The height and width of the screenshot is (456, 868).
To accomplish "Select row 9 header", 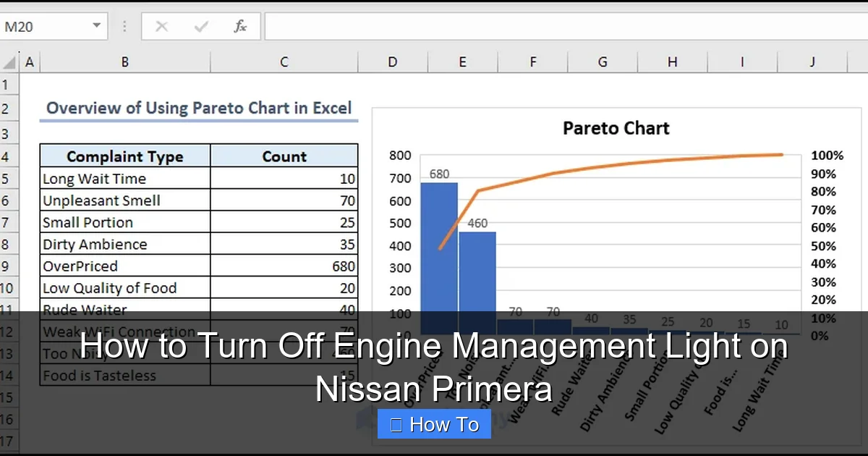I will [9, 266].
